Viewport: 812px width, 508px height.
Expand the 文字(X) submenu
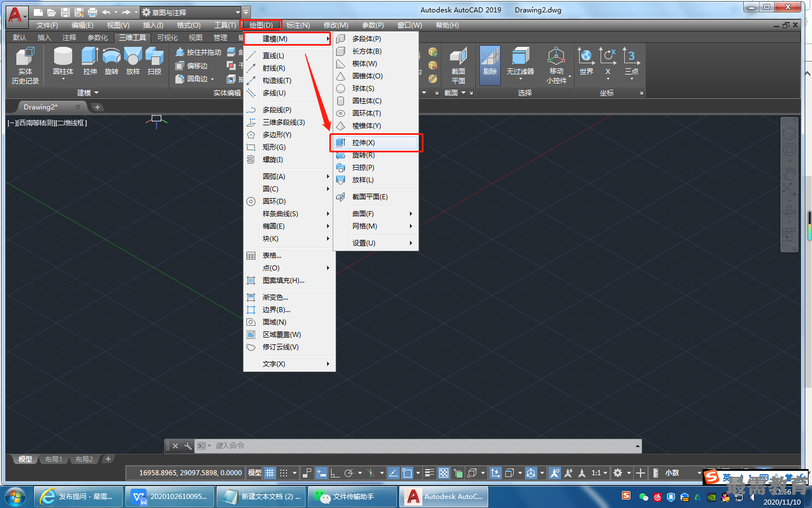point(289,364)
